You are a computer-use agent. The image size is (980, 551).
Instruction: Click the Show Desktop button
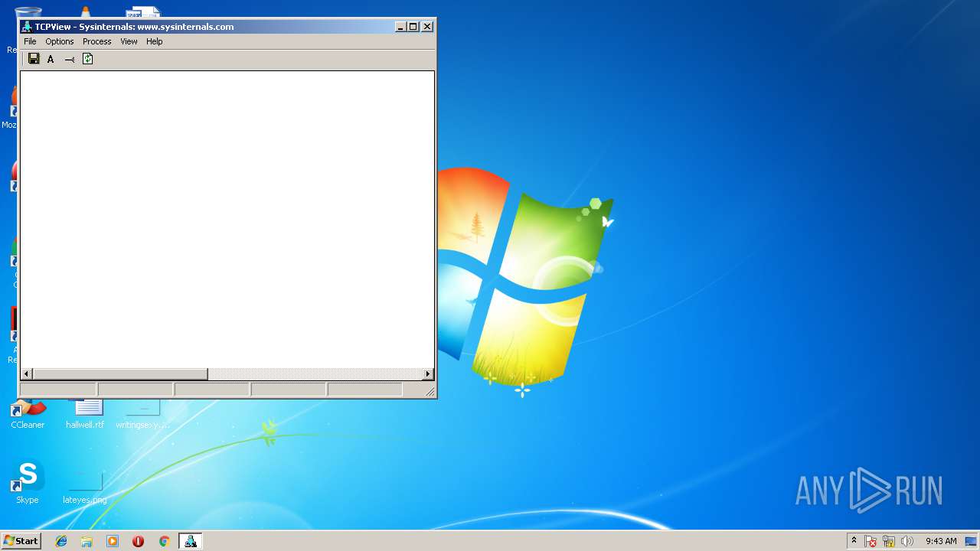[x=972, y=541]
